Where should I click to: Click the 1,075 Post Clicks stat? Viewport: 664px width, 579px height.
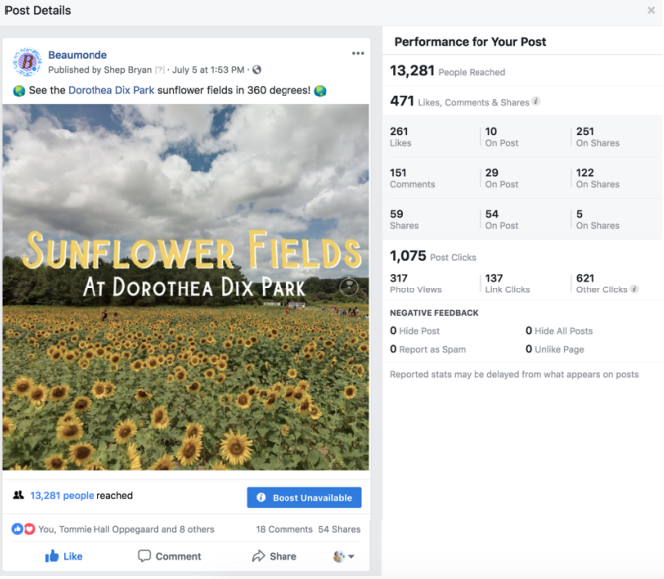point(433,256)
